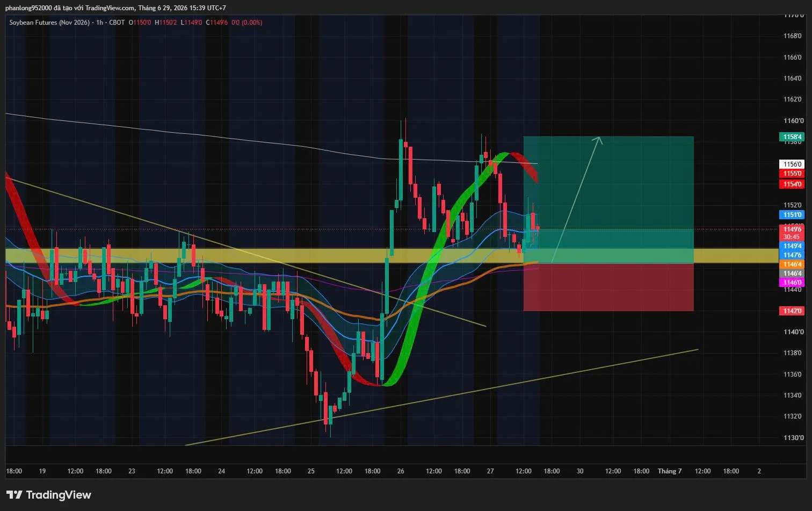This screenshot has height=511, width=812.
Task: Click the 1140'0 price scale tick
Action: point(793,332)
